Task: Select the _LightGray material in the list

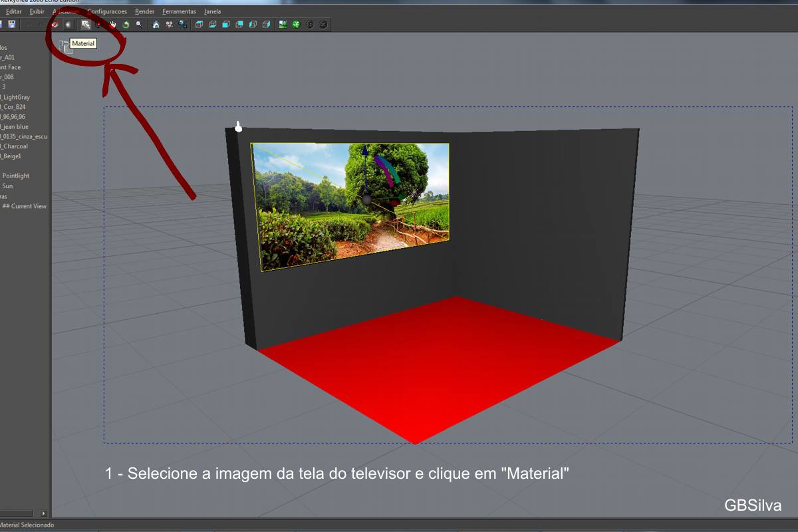Action: click(15, 97)
